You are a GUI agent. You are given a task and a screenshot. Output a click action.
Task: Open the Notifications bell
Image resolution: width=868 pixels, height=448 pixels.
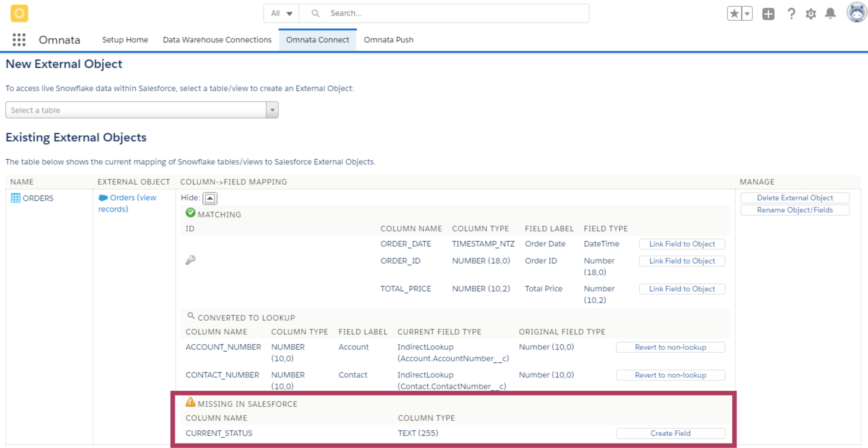830,14
